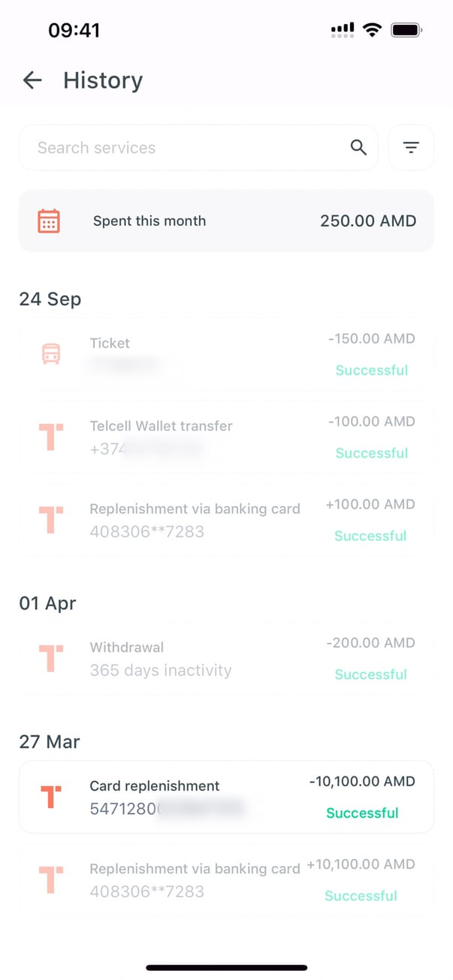The image size is (453, 980).
Task: View the 365 days inactivity withdrawal
Action: (x=225, y=659)
